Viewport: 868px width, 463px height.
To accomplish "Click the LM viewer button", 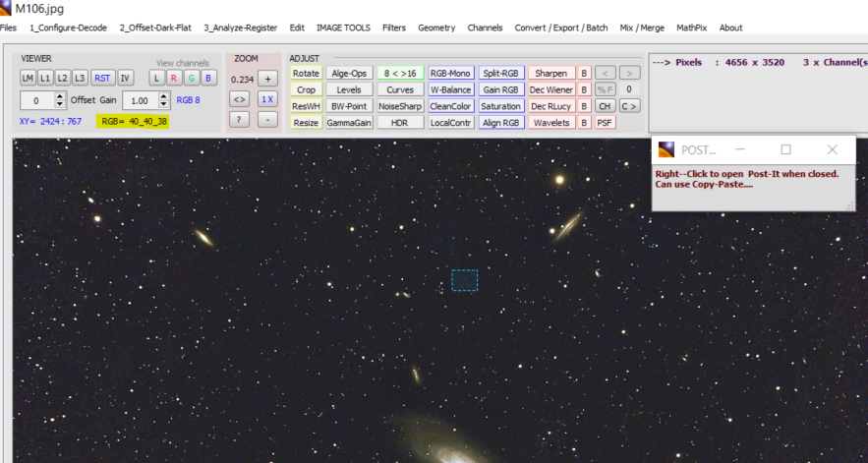I will pos(28,78).
